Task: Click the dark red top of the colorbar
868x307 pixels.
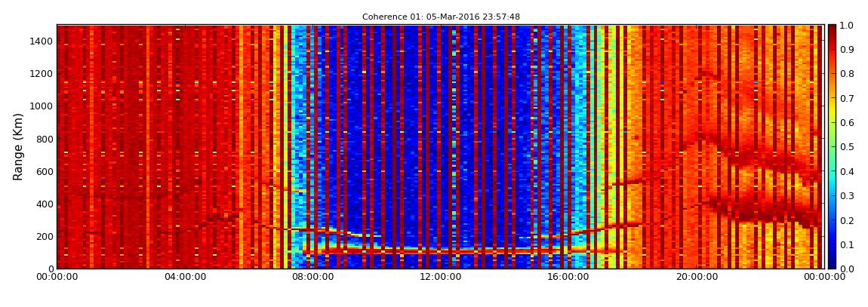Action: 832,29
